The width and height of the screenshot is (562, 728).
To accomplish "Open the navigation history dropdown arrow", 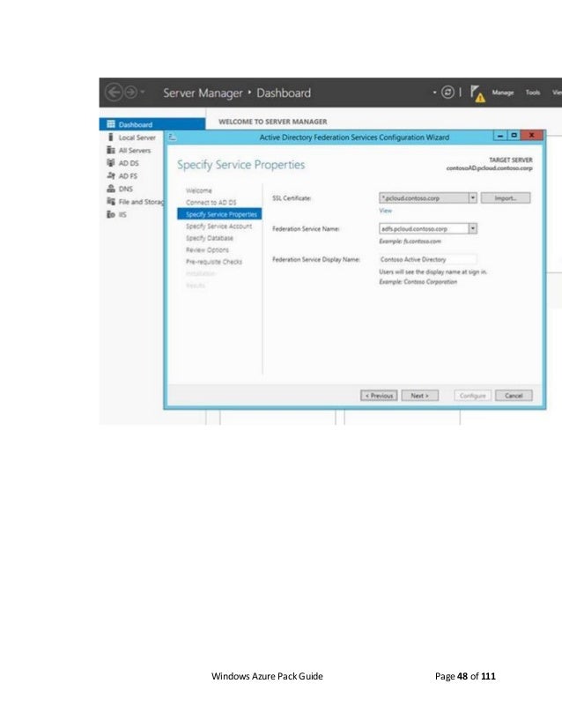I will 143,92.
